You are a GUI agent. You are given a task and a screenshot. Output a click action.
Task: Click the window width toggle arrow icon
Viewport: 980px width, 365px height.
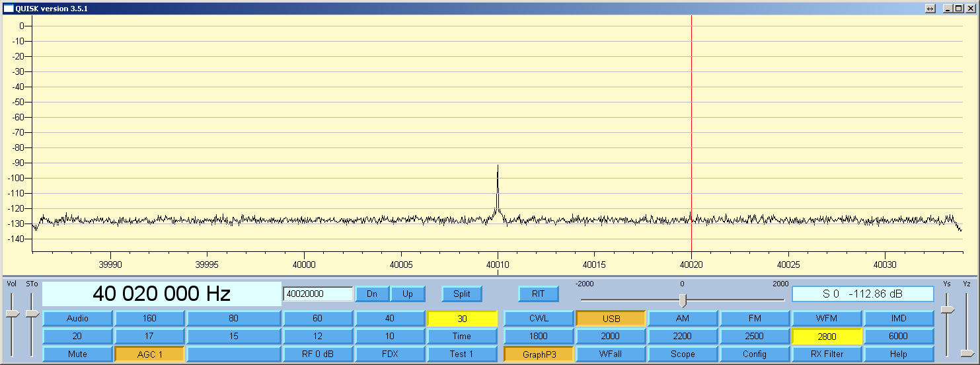930,9
